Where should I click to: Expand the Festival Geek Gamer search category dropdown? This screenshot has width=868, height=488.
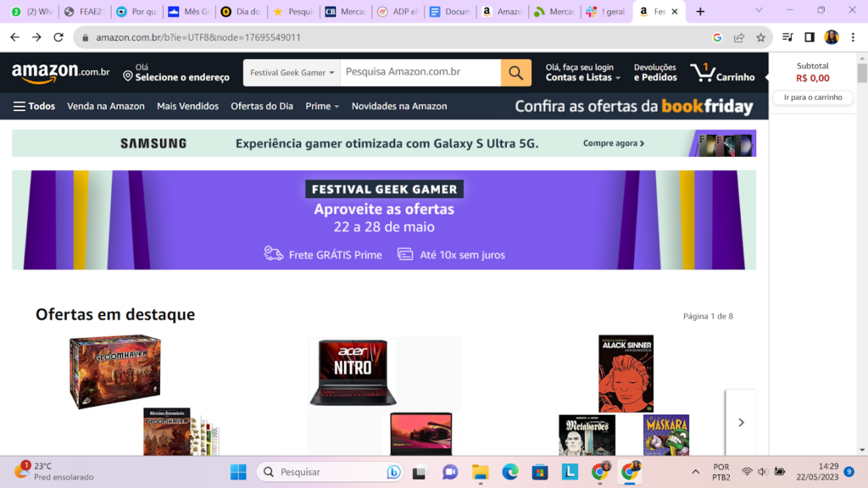pos(292,73)
